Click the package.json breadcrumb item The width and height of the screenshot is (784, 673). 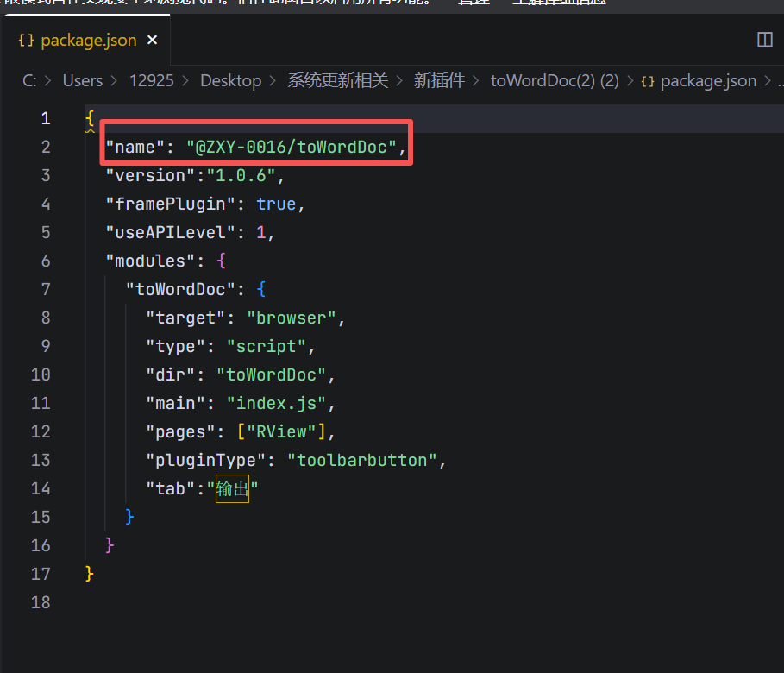tap(708, 80)
